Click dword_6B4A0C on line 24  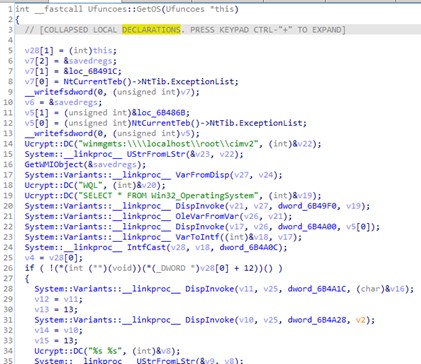(248, 247)
